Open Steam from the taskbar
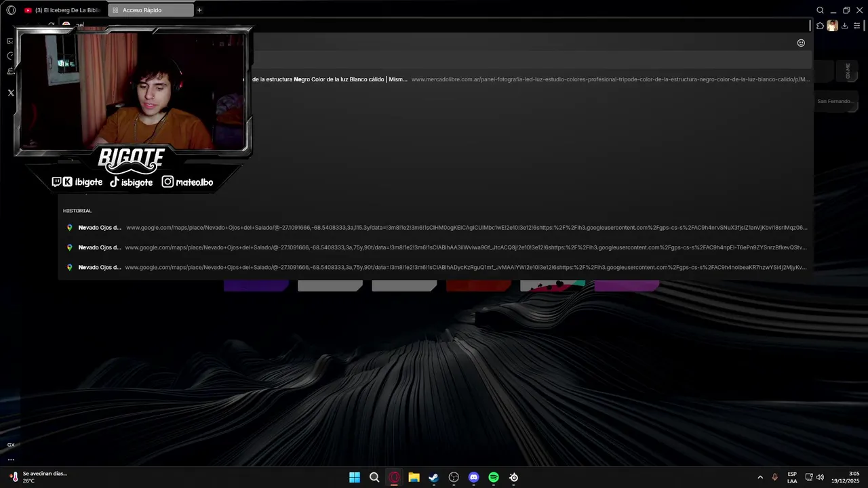This screenshot has height=488, width=868. tap(434, 477)
